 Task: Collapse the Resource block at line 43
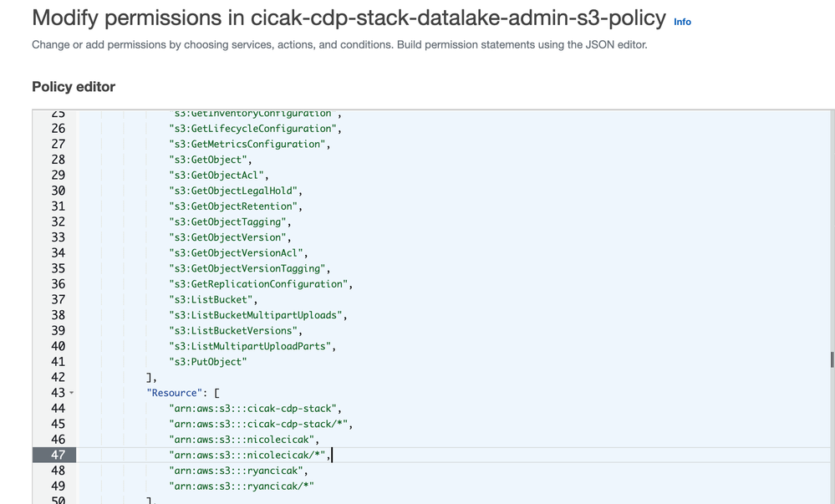coord(71,392)
